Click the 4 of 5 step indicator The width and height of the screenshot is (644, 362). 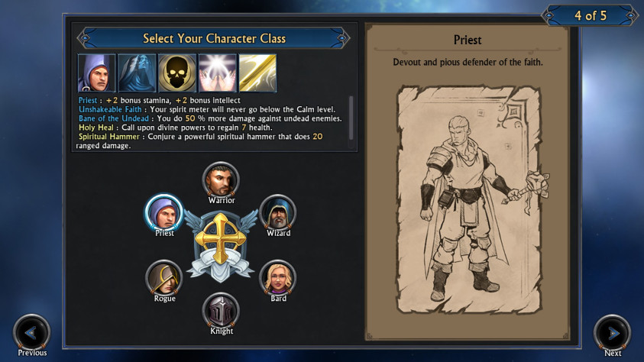pos(591,15)
